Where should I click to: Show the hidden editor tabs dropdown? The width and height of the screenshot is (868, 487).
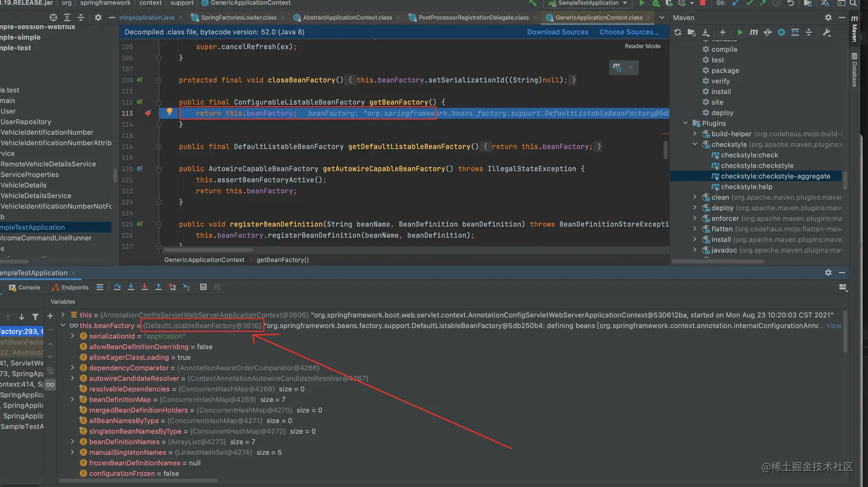[x=662, y=18]
